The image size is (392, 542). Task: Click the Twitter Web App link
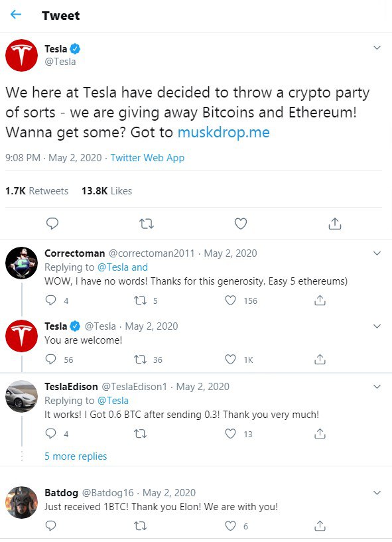tap(147, 158)
